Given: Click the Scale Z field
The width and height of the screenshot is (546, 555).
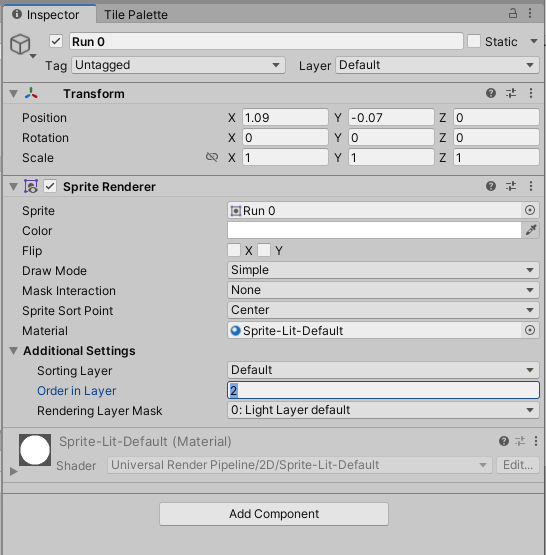Looking at the screenshot, I should coord(496,157).
